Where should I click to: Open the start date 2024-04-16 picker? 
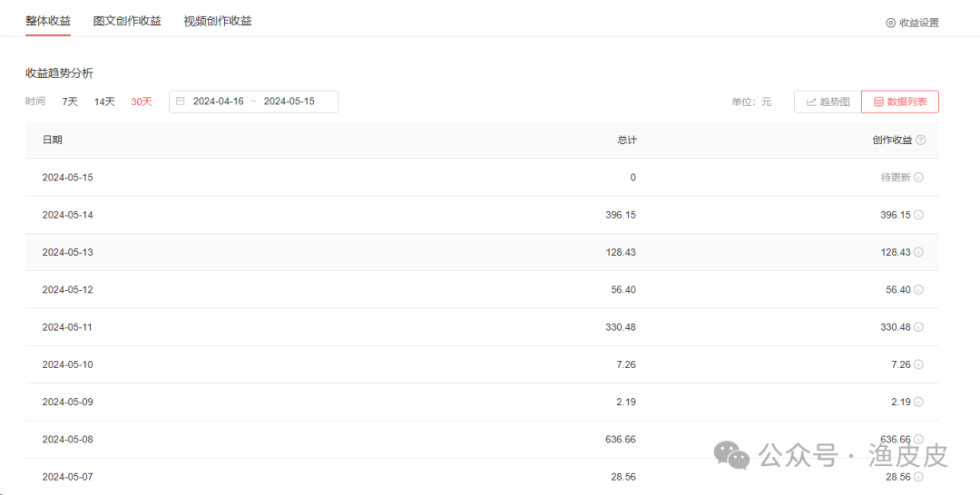(x=218, y=102)
